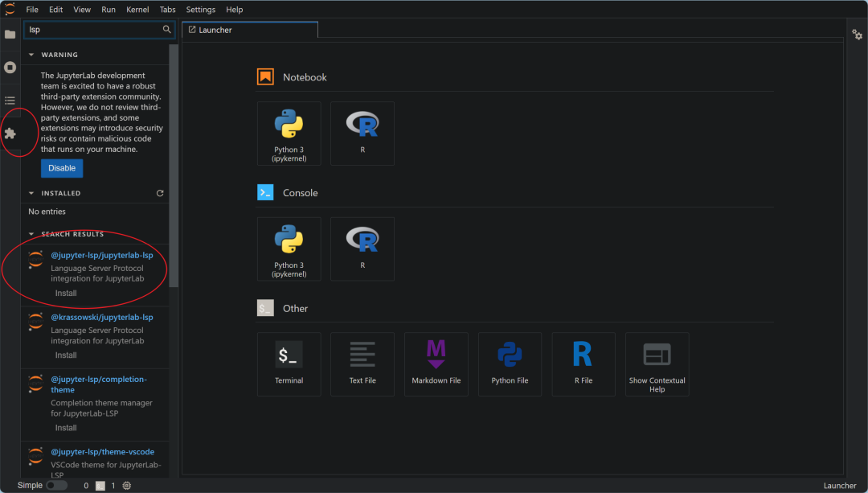Screen dimensions: 868x493
Task: Open @krassowski/jupyterlab-lsp link
Action: tap(102, 318)
